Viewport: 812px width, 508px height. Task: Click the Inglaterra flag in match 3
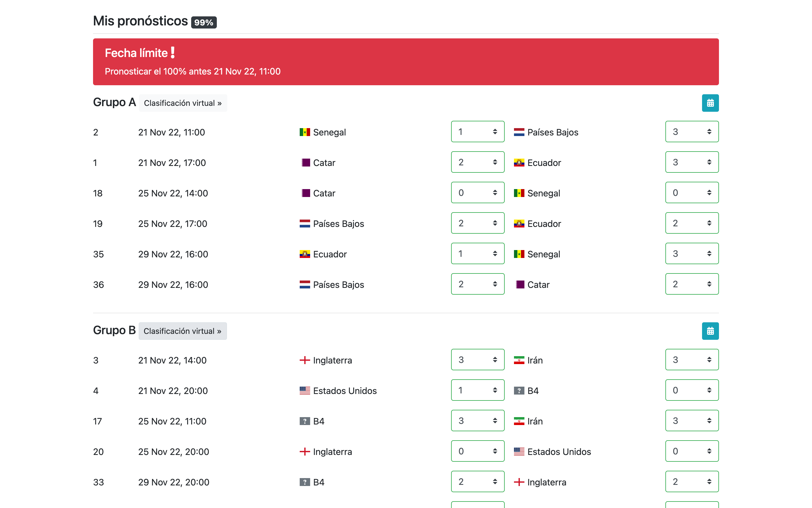click(305, 360)
